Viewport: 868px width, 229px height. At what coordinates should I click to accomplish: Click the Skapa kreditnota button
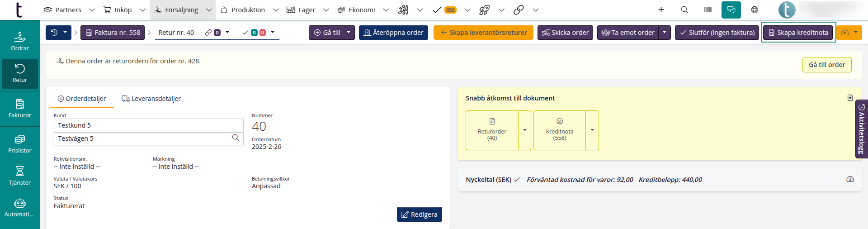[x=798, y=33]
